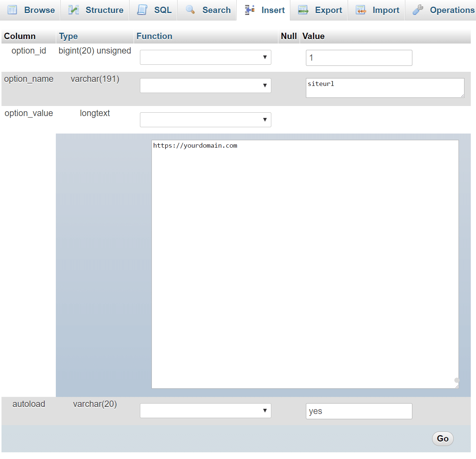Open function dropdown for option_id
This screenshot has height=459, width=476.
point(205,57)
